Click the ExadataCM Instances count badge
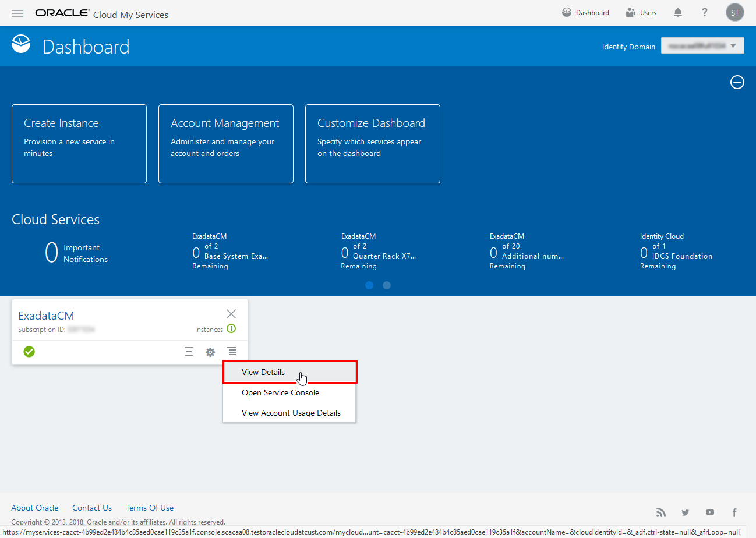Image resolution: width=756 pixels, height=538 pixels. tap(231, 329)
